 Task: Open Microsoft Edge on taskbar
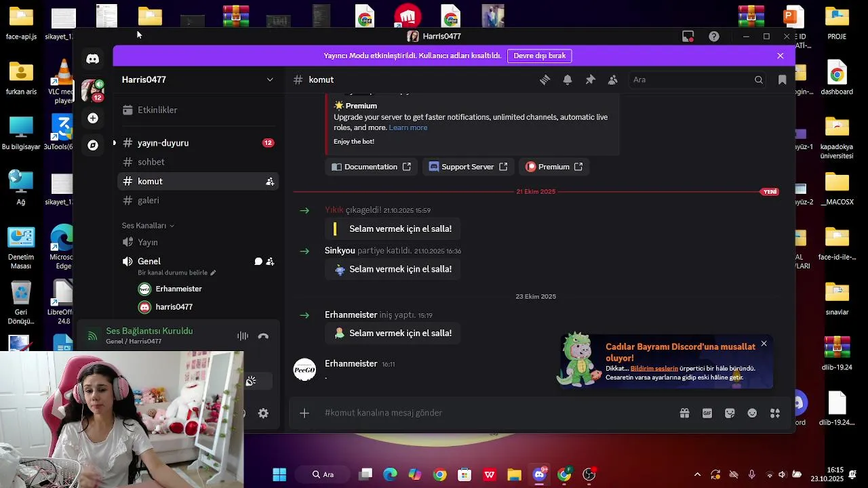390,474
